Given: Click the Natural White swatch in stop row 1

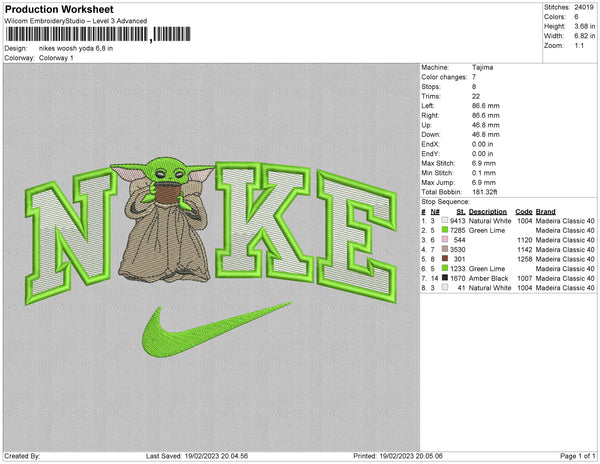Looking at the screenshot, I should 445,221.
